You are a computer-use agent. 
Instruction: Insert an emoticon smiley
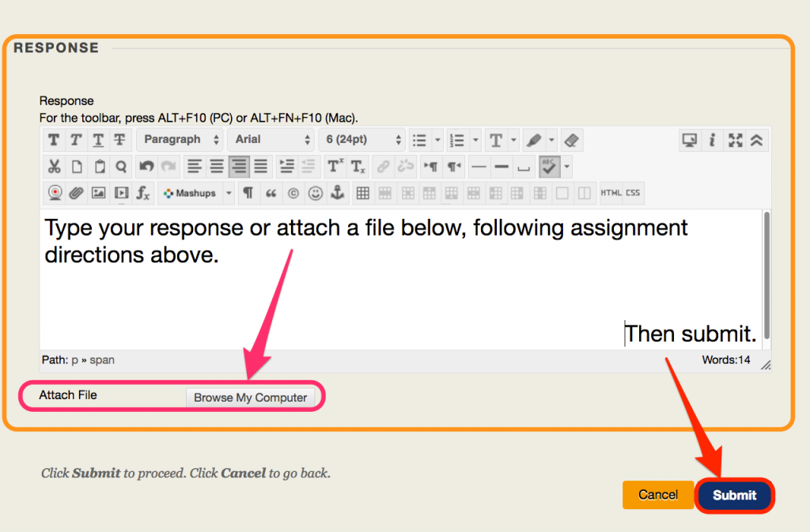(x=315, y=193)
